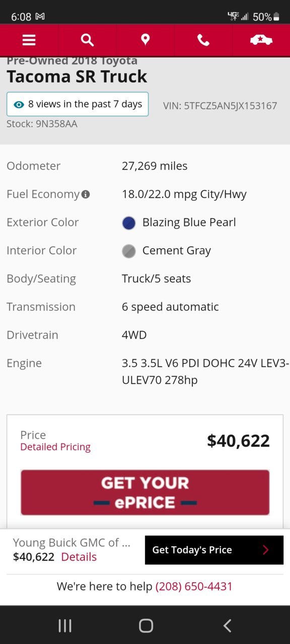The height and width of the screenshot is (644, 290).
Task: Tap the GET YOUR ePRICE button
Action: click(145, 493)
